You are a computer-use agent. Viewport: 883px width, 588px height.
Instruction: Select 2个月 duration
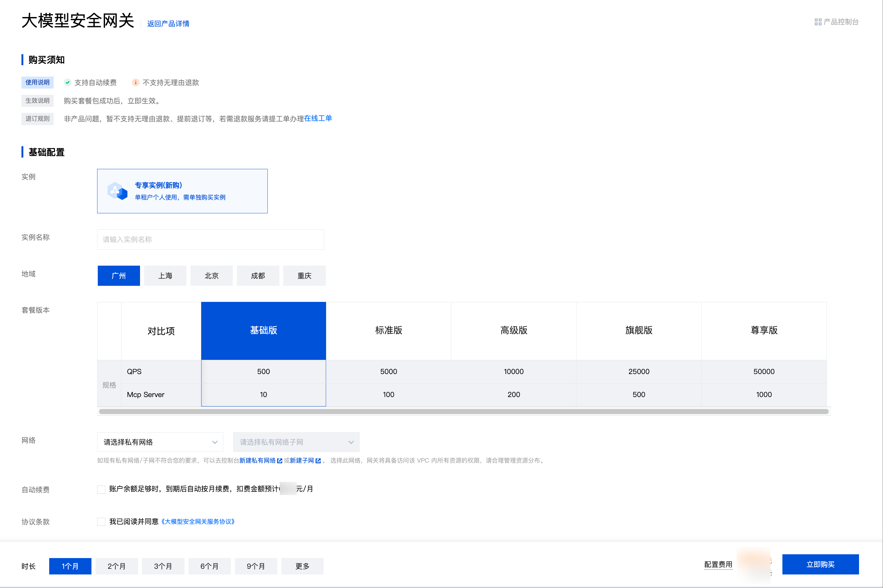point(117,566)
